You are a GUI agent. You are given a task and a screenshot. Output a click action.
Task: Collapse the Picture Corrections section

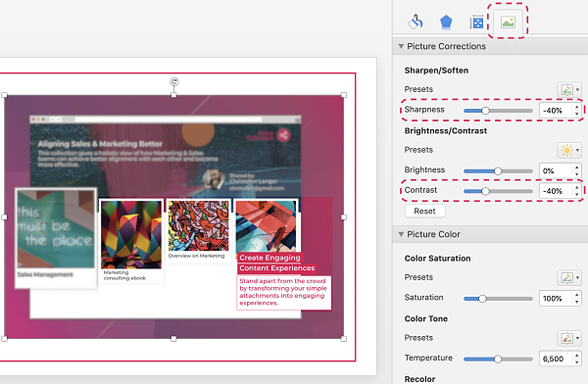coord(401,46)
